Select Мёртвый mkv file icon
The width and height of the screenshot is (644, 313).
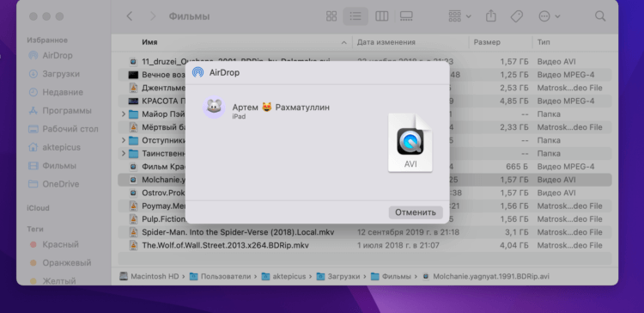[133, 127]
